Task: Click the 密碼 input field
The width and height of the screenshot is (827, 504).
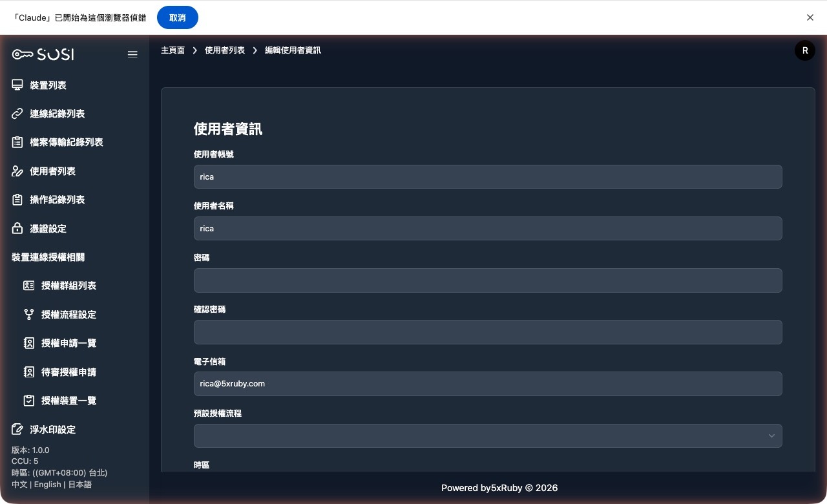Action: click(488, 280)
